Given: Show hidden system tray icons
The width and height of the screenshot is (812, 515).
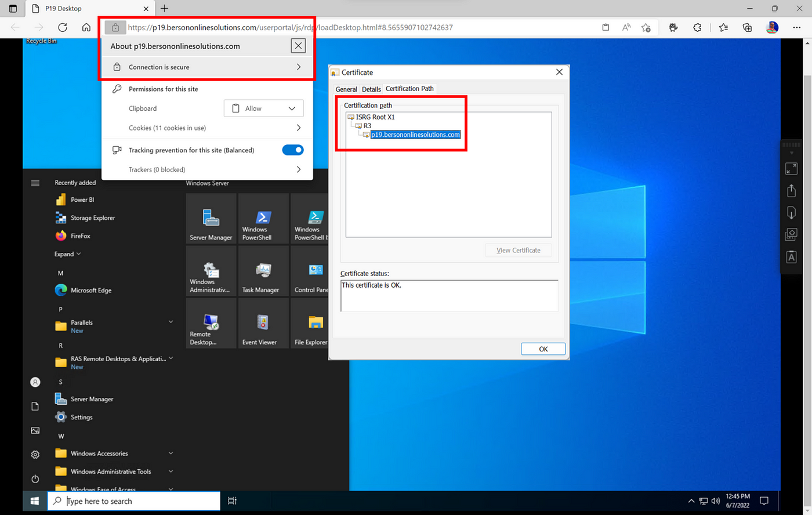Looking at the screenshot, I should [x=691, y=501].
